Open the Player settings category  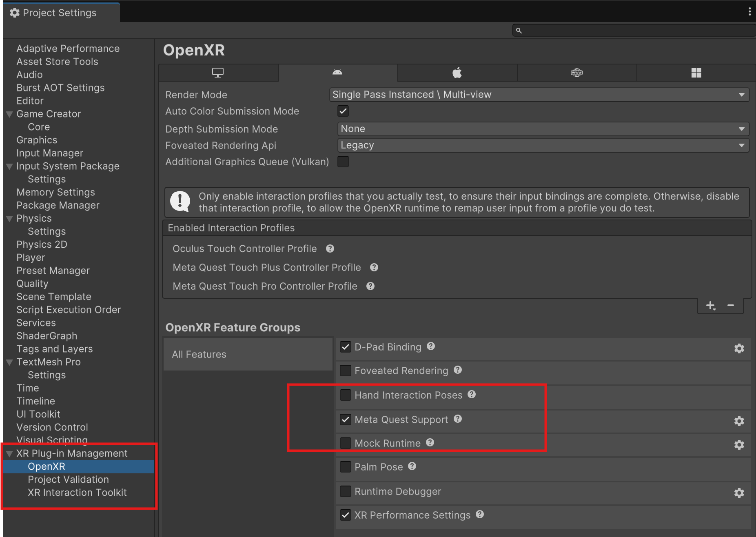pos(31,257)
